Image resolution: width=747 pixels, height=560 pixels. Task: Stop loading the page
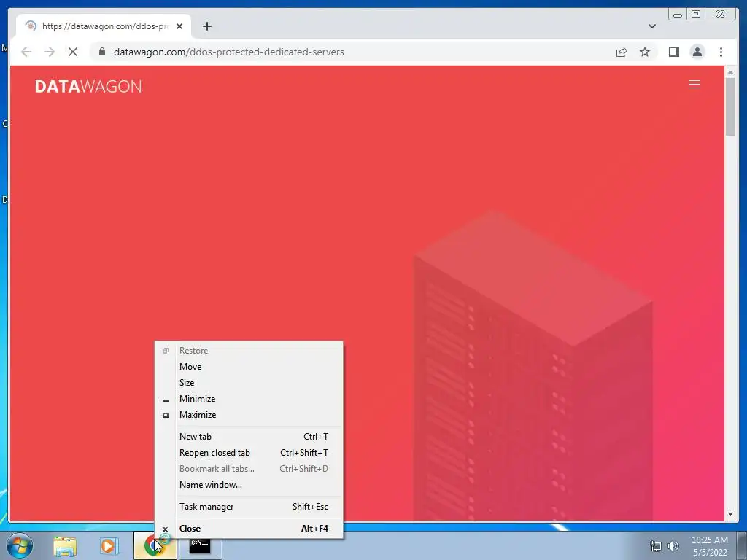coord(73,52)
